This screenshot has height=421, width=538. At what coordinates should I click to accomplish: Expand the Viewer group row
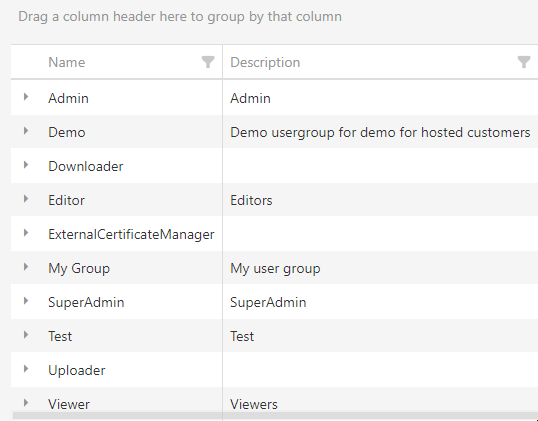coord(26,403)
